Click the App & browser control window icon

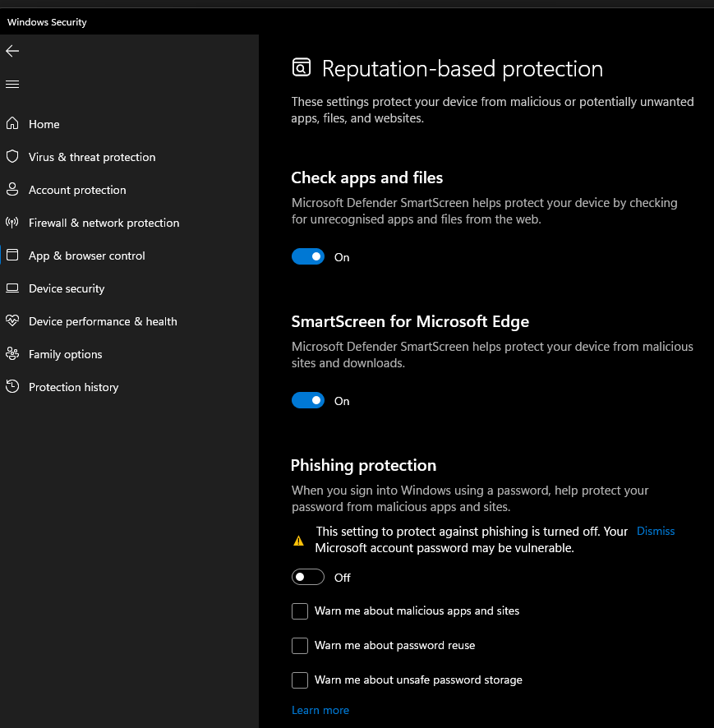coord(12,255)
